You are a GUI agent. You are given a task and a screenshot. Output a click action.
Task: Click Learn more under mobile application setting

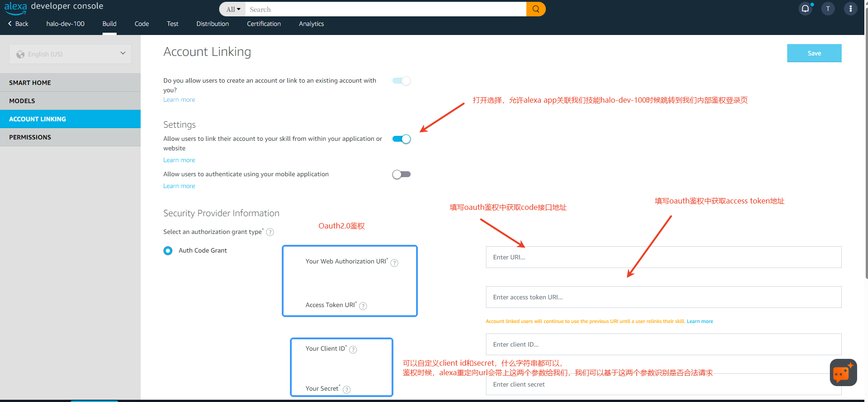coord(179,186)
